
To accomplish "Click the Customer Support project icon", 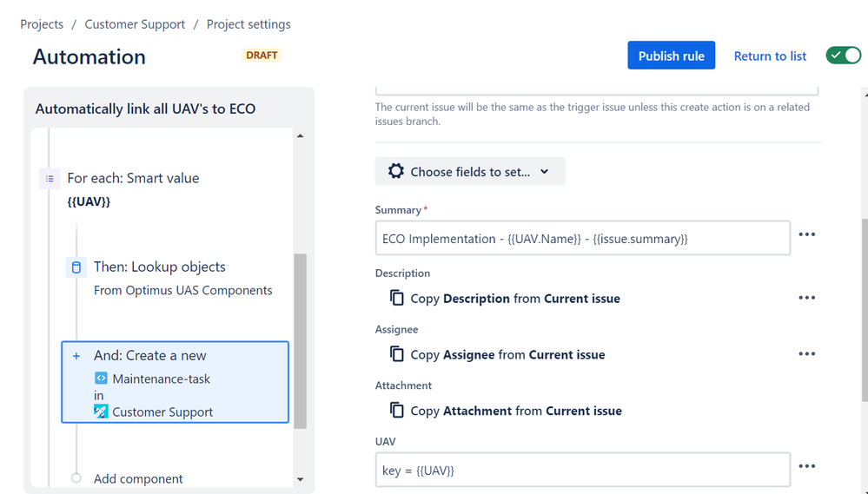I will click(101, 412).
